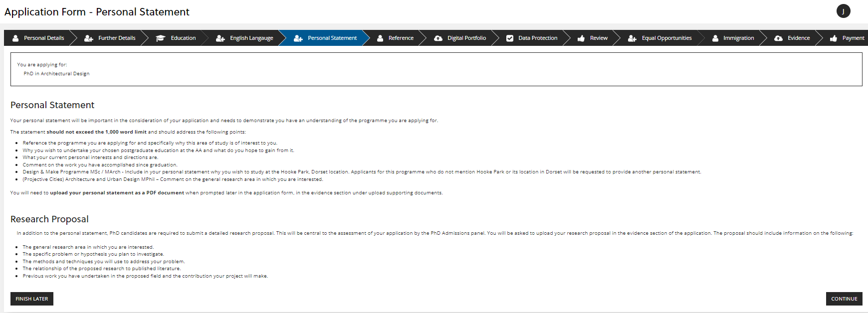The height and width of the screenshot is (313, 868).
Task: Click the Evidence cloud upload icon
Action: [778, 38]
